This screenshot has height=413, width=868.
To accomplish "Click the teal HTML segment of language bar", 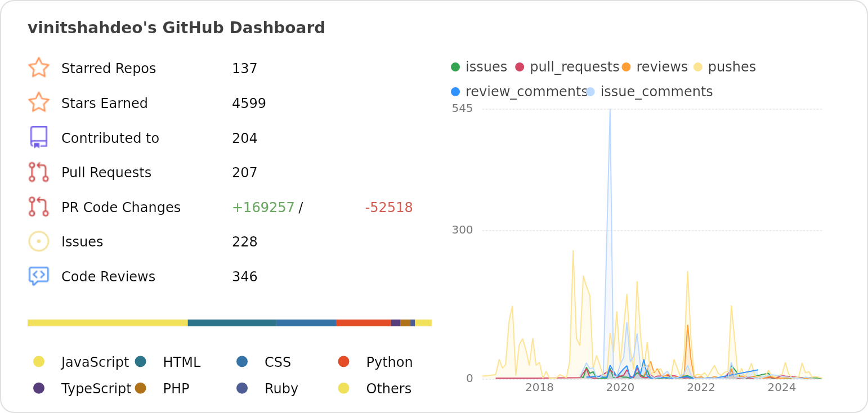I will coord(232,323).
